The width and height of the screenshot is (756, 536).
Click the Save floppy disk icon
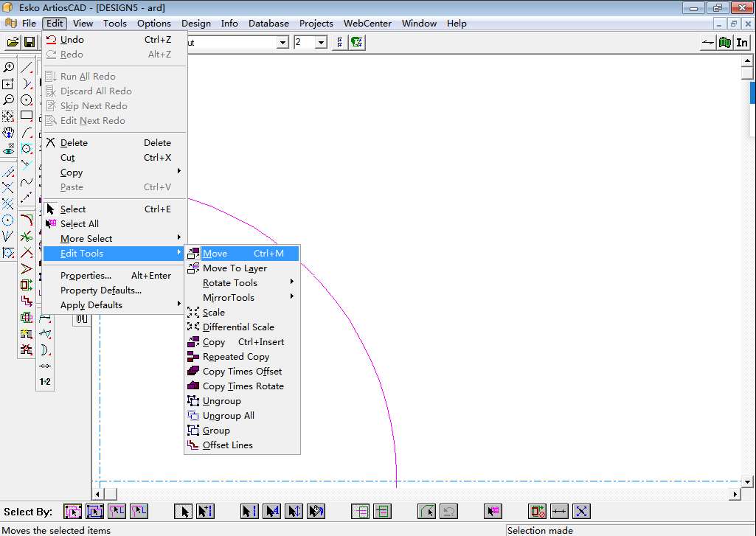[x=30, y=43]
